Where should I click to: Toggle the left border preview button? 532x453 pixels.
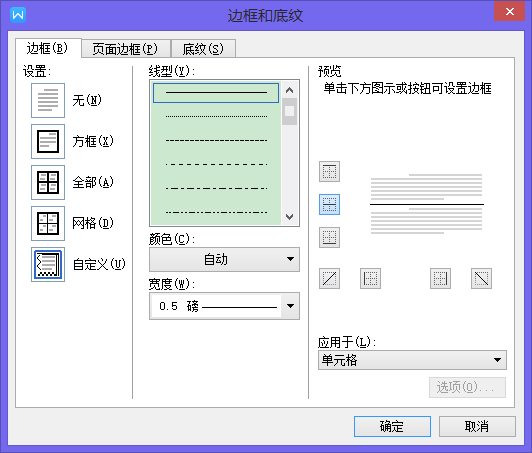[x=370, y=279]
